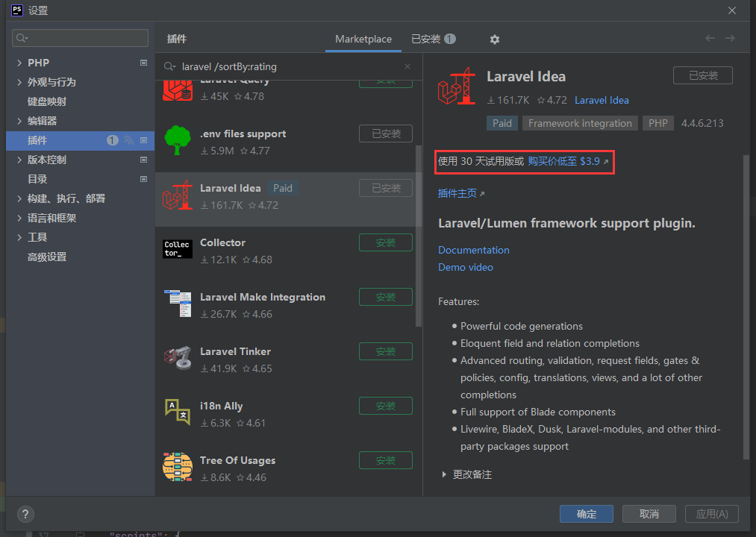Screen dimensions: 756x537
Task: Click the 已安装 button in Laravel Idea details
Action: coord(703,75)
